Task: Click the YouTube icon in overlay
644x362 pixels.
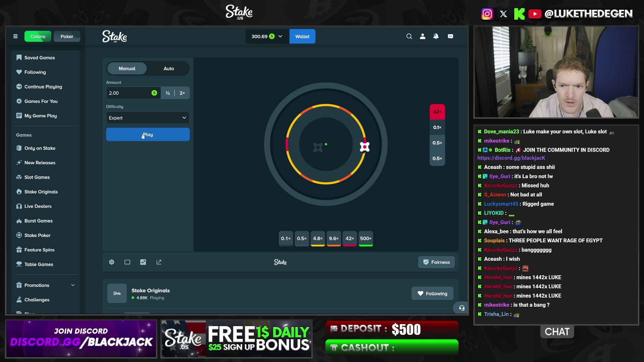Action: click(x=535, y=14)
